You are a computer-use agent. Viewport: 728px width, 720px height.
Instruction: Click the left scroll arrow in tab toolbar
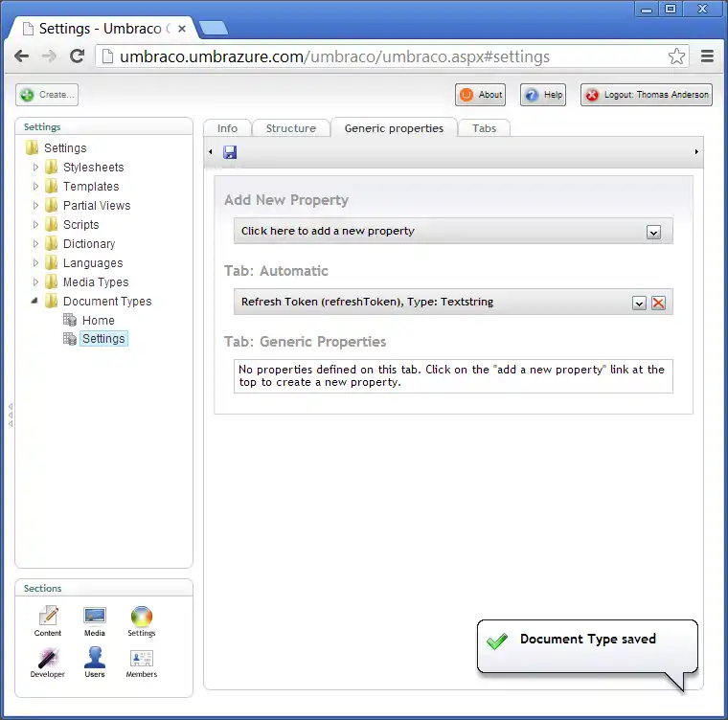coord(211,152)
